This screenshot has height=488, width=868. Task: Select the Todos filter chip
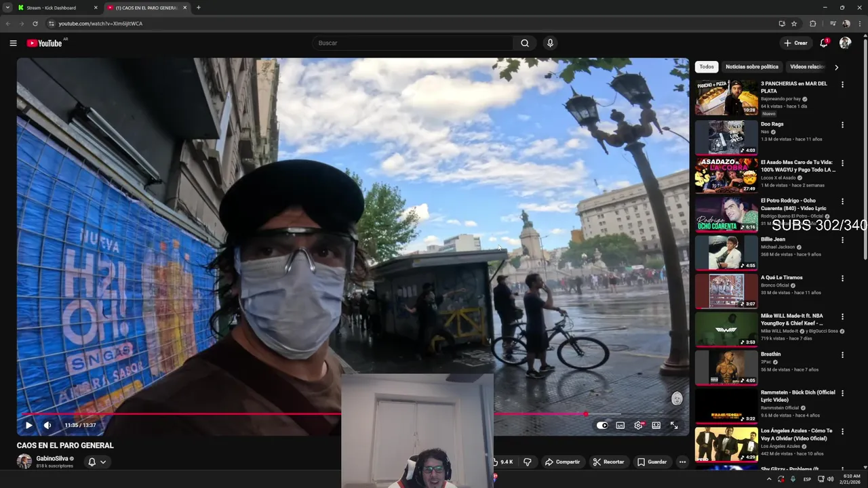coord(707,67)
